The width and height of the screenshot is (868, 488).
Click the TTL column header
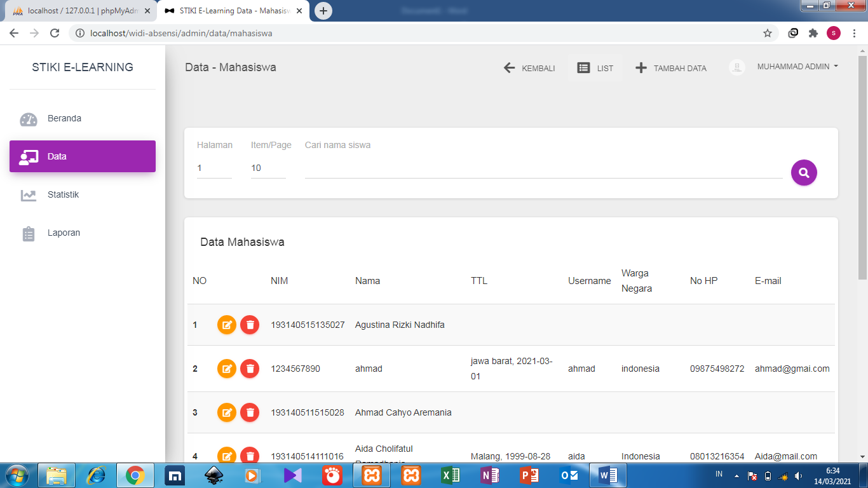(x=479, y=281)
